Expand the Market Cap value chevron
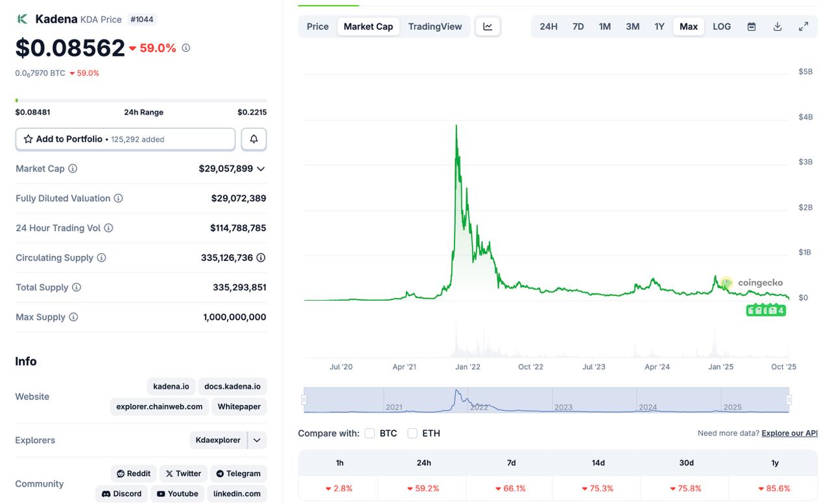 (261, 169)
